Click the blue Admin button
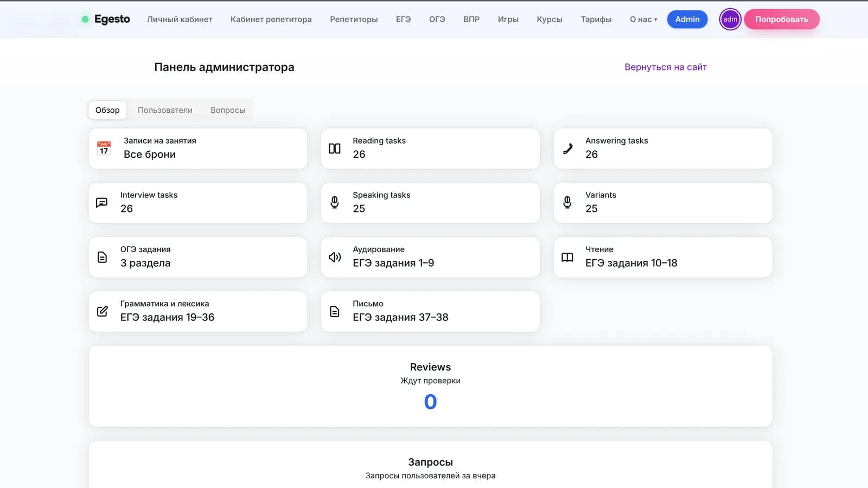Screen dimensions: 868x488 coord(687,20)
